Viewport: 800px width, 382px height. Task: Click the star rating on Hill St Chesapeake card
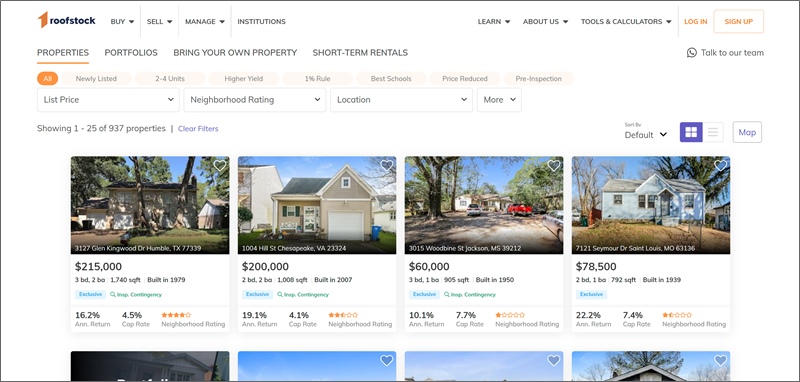(343, 315)
